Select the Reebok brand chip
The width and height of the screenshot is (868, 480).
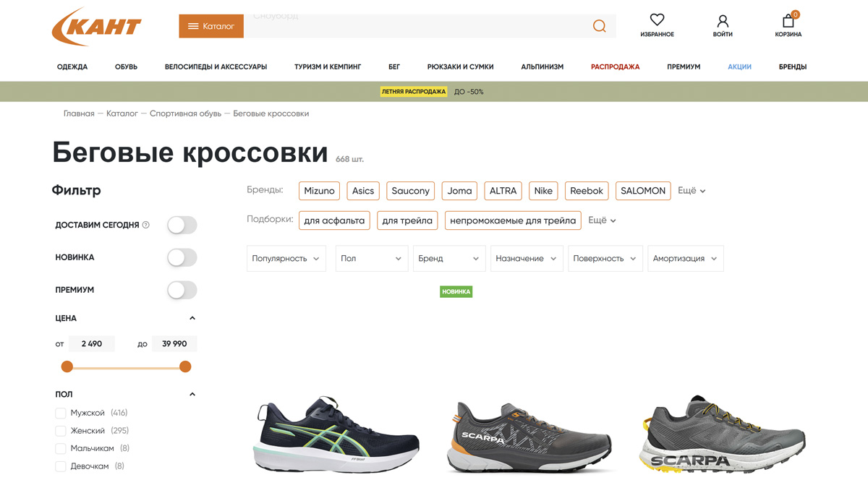[587, 191]
